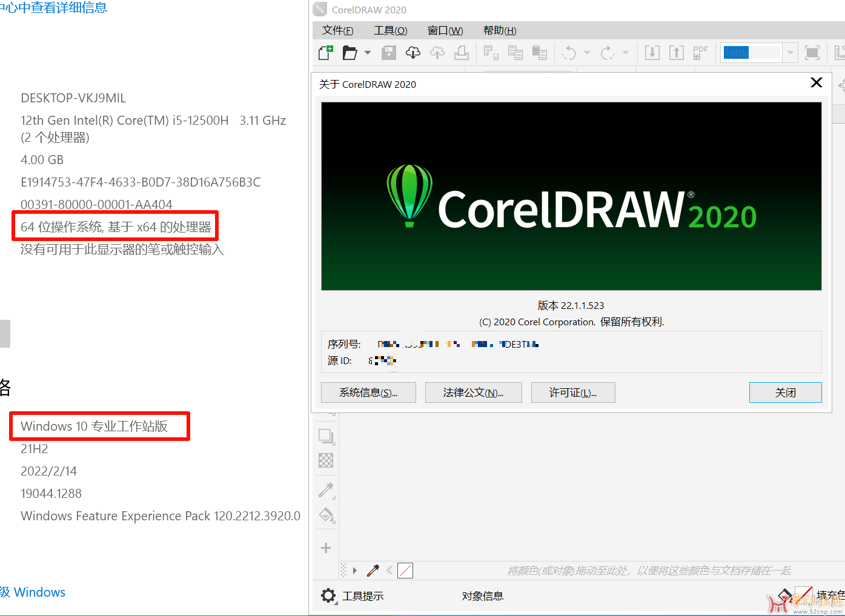Select the eyedropper tool in left toolbox

point(326,489)
